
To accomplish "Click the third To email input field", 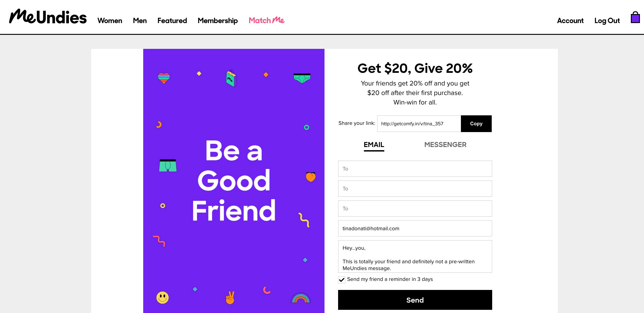I will [415, 209].
